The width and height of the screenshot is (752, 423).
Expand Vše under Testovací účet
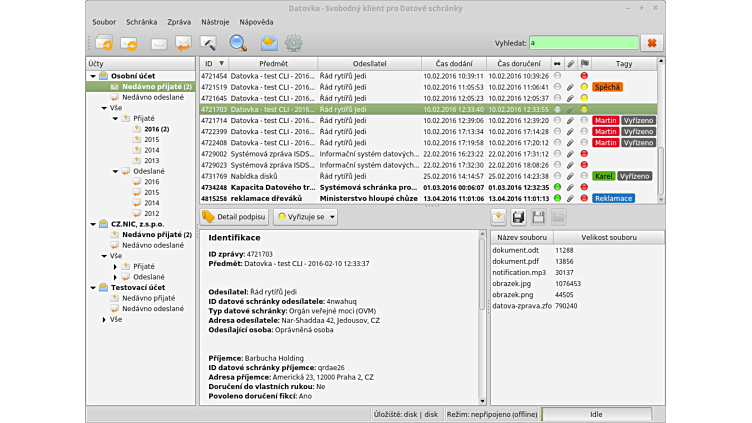(x=104, y=320)
